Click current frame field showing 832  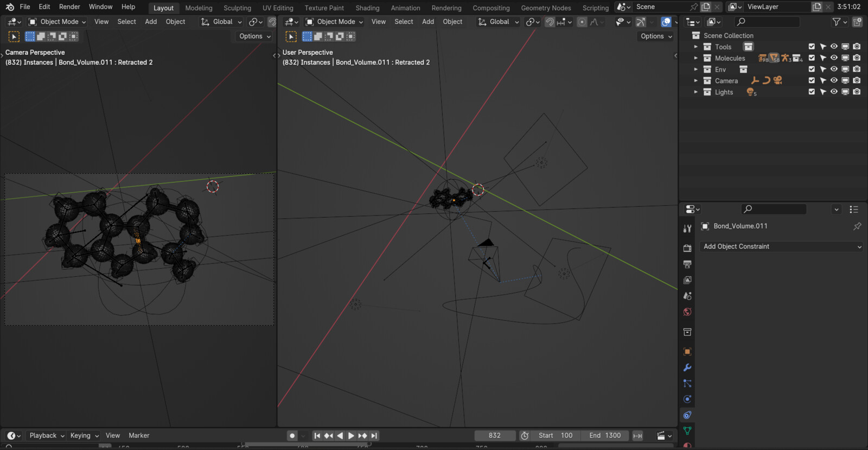[495, 435]
